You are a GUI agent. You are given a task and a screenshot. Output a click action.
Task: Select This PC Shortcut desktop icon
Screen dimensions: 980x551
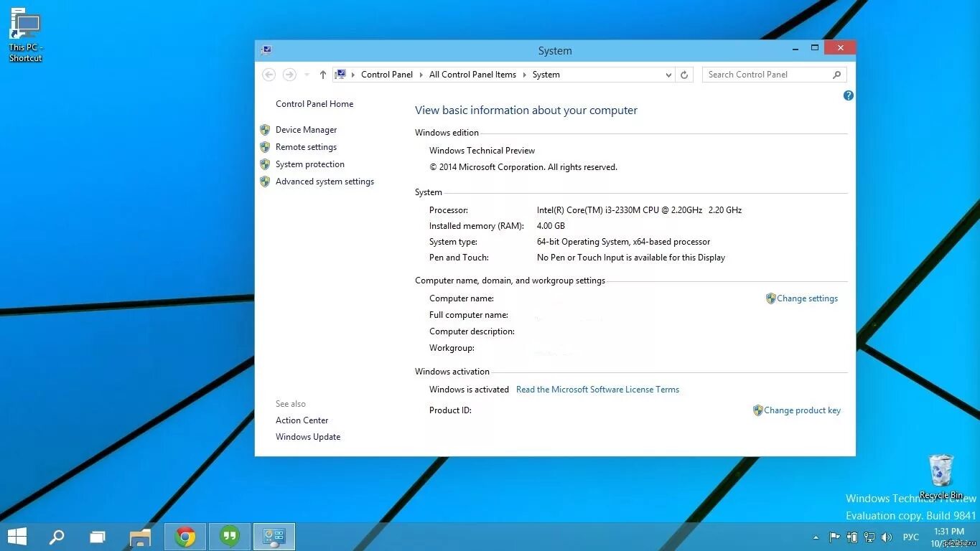[26, 35]
